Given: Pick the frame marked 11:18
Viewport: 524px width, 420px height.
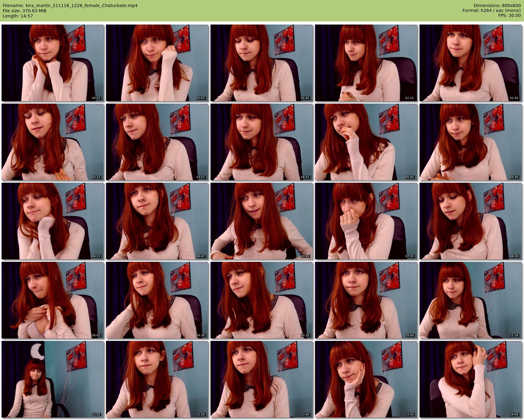Looking at the screenshot, I should (471, 300).
